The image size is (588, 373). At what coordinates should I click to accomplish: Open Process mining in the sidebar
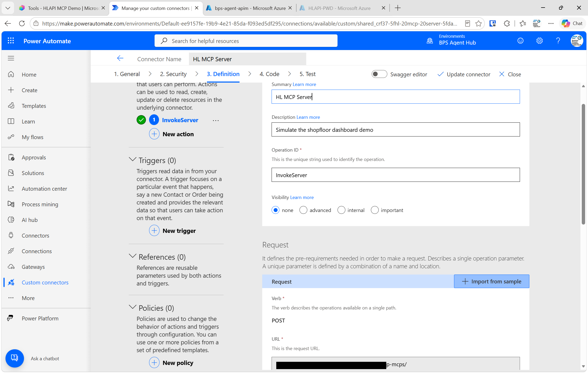point(40,204)
